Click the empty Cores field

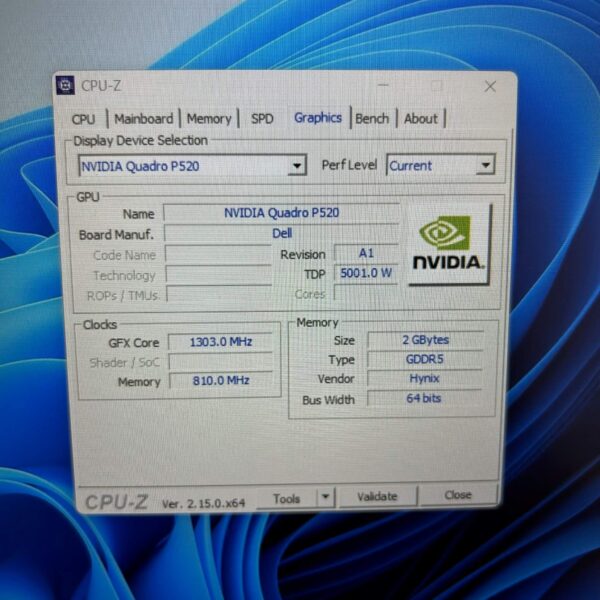(x=366, y=293)
